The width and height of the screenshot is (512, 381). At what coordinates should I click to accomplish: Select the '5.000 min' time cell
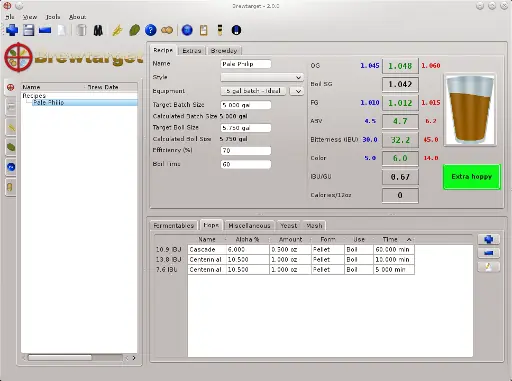394,270
